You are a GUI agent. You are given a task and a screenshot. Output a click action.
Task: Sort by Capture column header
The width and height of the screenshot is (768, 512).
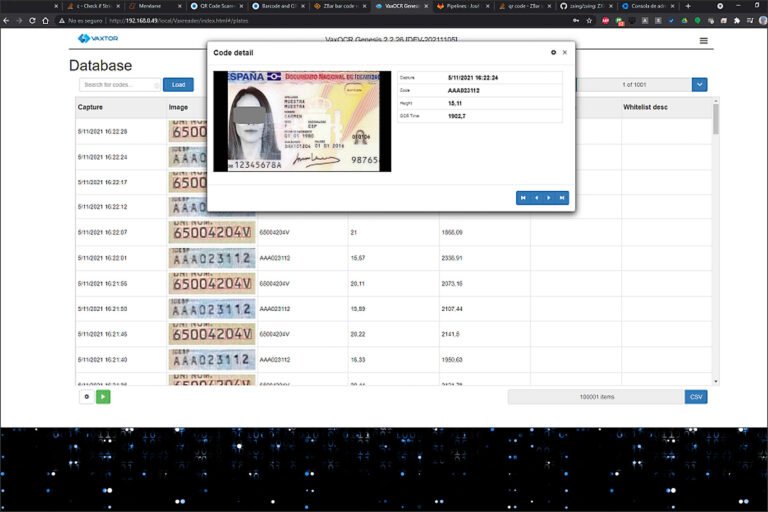(x=90, y=107)
